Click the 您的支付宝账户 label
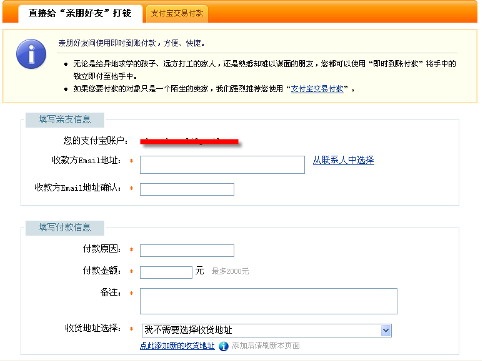 (96, 141)
